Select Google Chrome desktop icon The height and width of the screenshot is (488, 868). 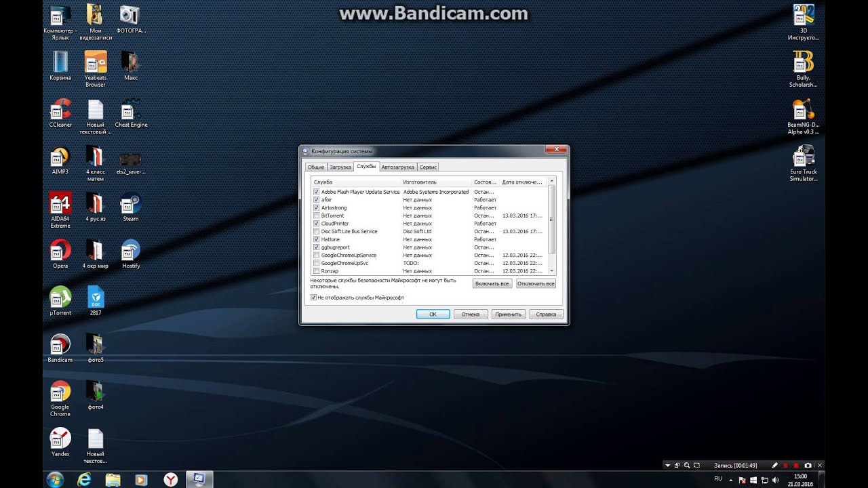coord(60,399)
